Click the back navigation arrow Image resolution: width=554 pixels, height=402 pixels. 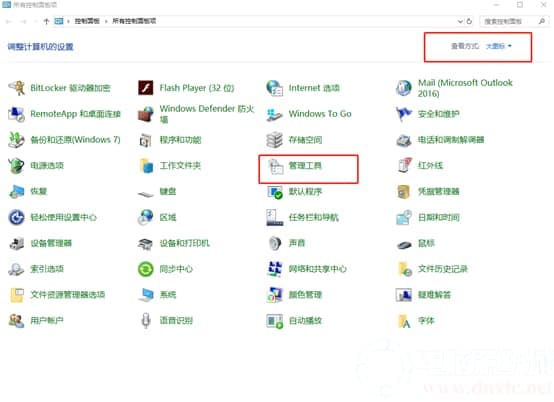tap(9, 22)
